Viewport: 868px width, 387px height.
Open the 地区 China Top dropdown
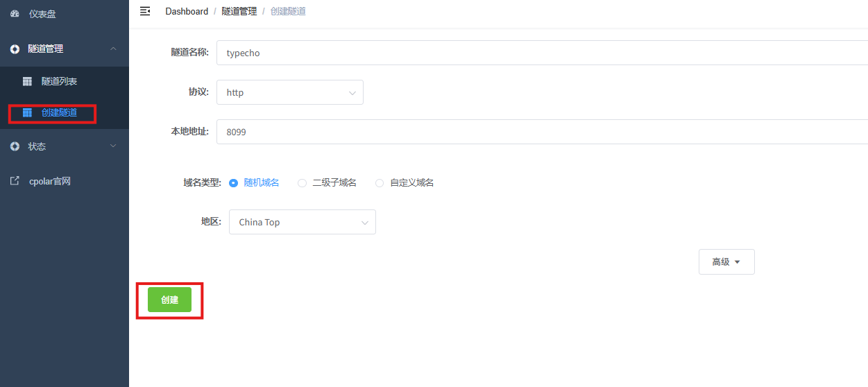pos(302,222)
